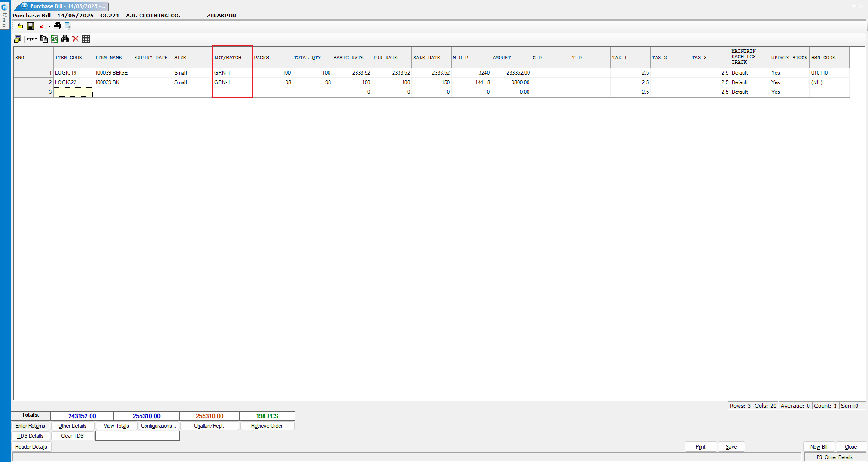Viewport: 868px width, 462px height.
Task: Click the floppy disk save icon
Action: tap(31, 26)
